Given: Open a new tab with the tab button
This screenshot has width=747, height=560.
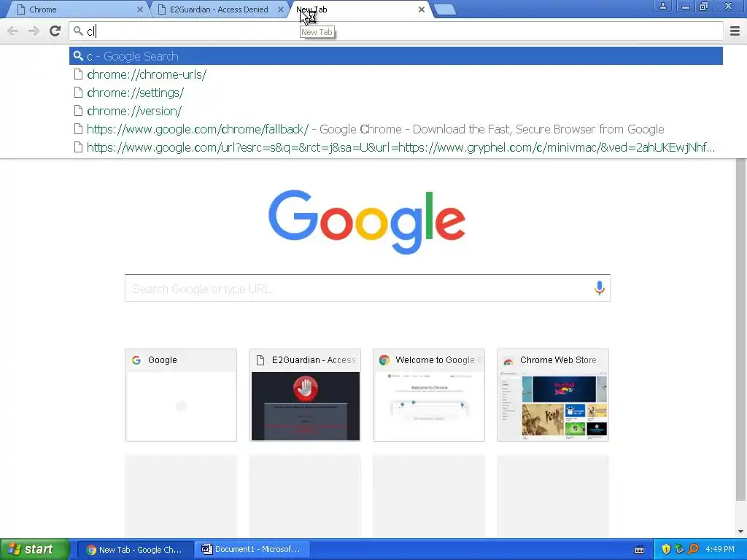Looking at the screenshot, I should [446, 9].
